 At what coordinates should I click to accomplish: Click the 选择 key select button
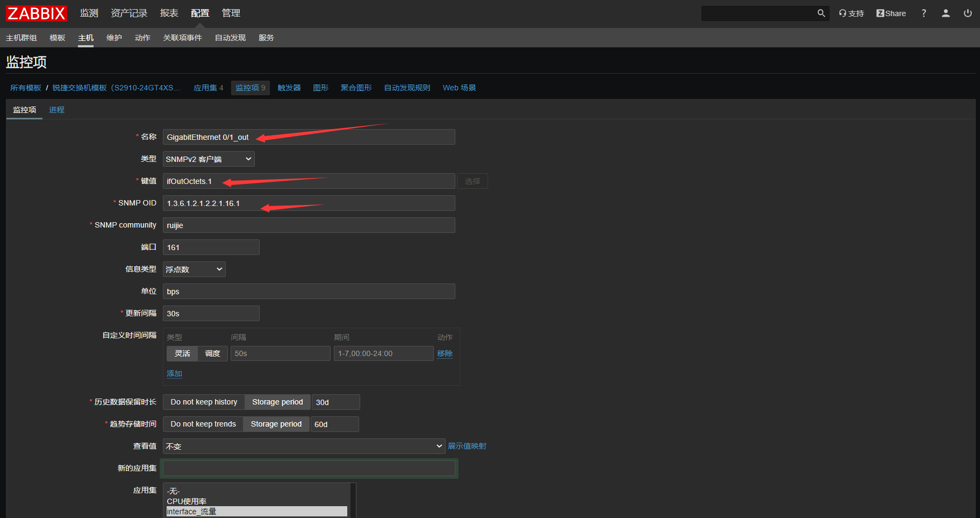473,181
